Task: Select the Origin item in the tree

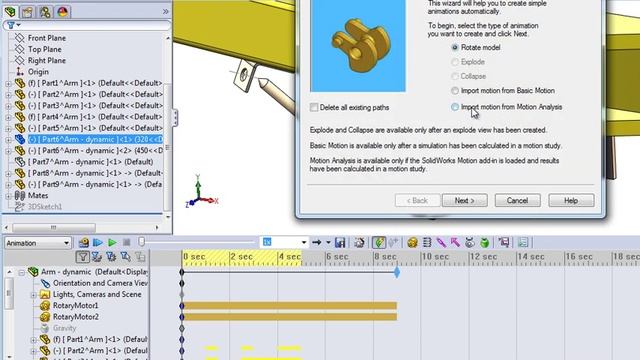Action: point(38,71)
